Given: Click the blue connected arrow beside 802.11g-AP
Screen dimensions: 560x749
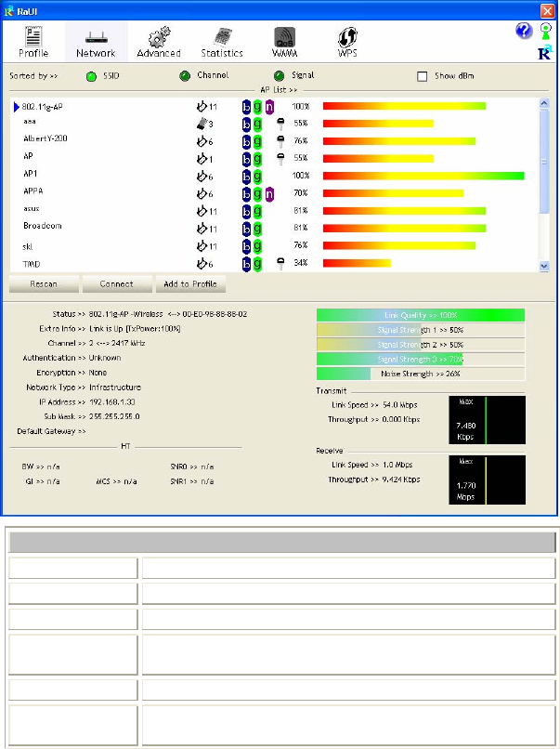Looking at the screenshot, I should (x=17, y=107).
